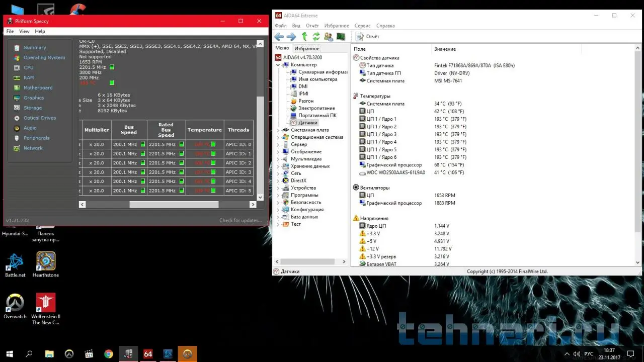644x362 pixels.
Task: Select Network in the Speccy sidebar
Action: 33,148
